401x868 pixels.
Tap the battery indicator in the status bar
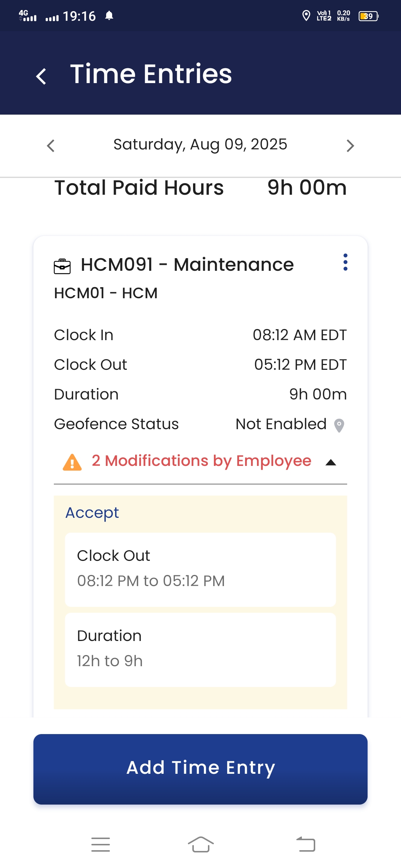coord(368,16)
